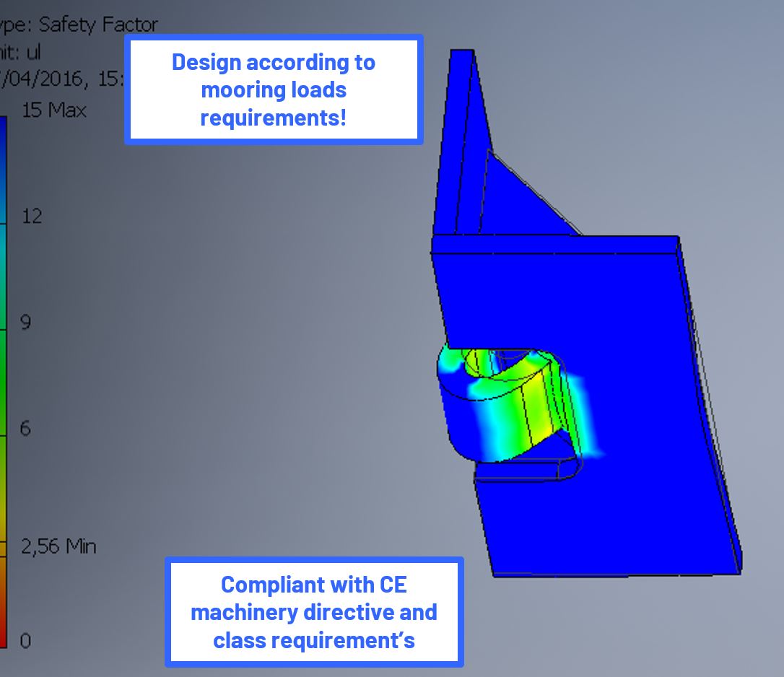This screenshot has width=784, height=677.
Task: Select the "6" legend tick label
Action: (x=25, y=429)
